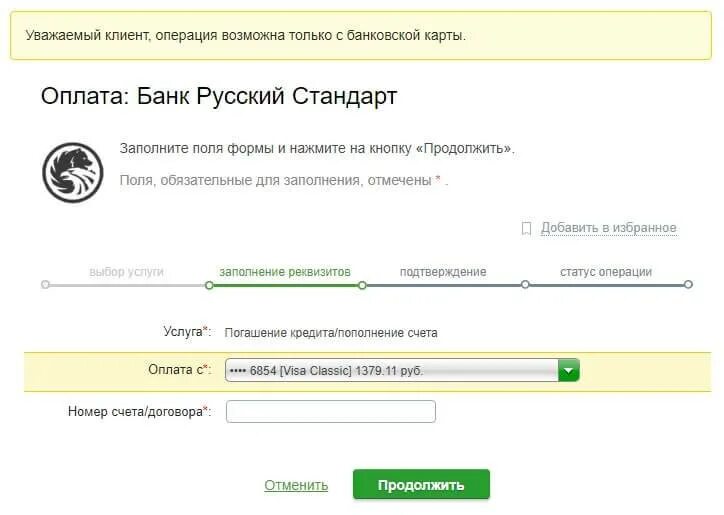Click the 'Добавить в избранное' link
The image size is (724, 515).
coord(609,228)
